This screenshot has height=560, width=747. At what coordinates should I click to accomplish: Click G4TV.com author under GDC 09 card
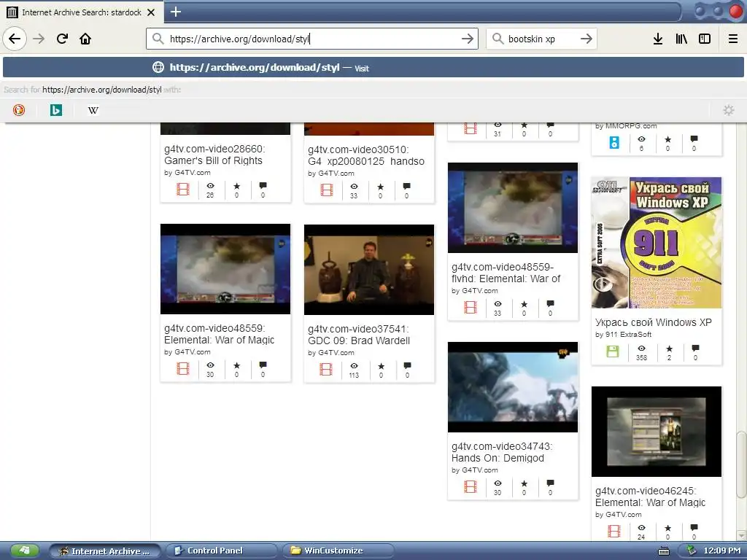tap(336, 353)
